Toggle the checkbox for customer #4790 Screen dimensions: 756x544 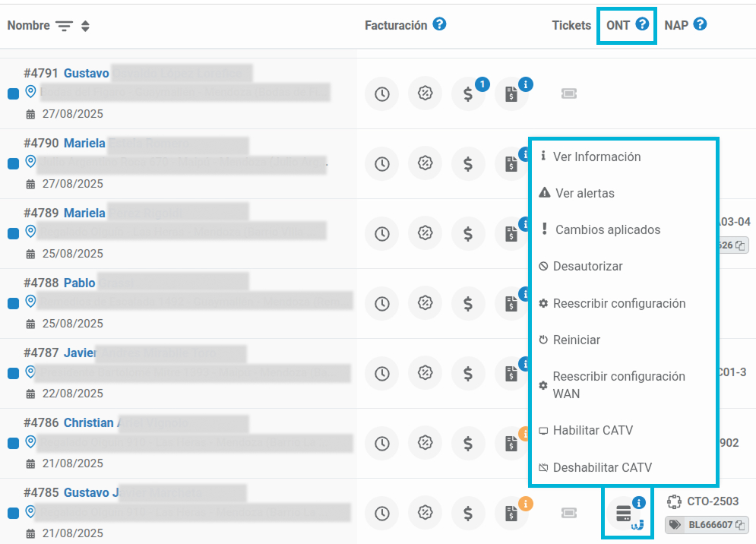coord(14,163)
